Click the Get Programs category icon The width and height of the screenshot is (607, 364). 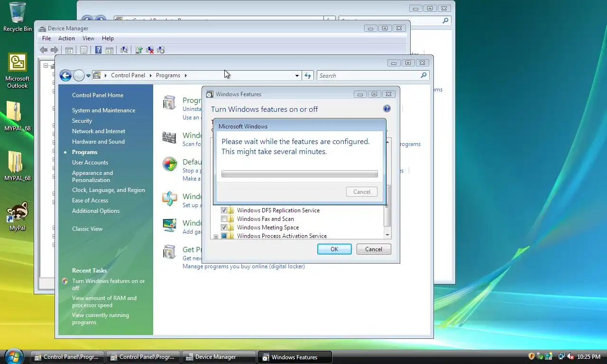[169, 252]
